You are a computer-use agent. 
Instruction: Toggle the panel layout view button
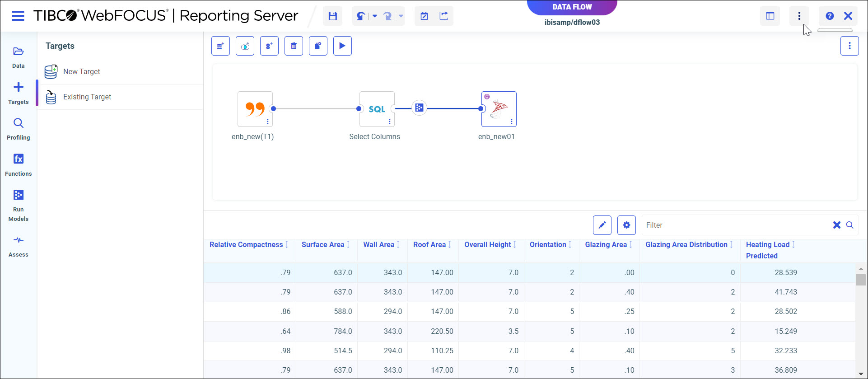click(x=770, y=16)
